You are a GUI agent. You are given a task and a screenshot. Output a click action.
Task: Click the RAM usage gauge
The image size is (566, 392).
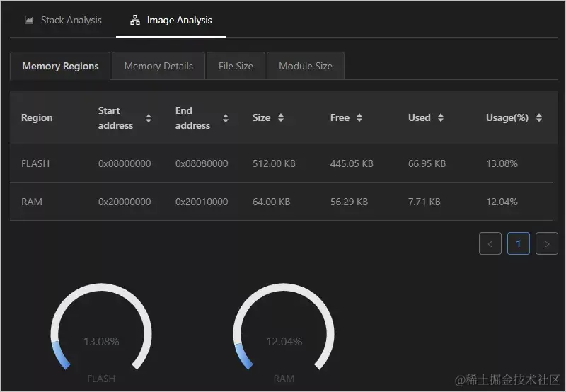tap(284, 328)
